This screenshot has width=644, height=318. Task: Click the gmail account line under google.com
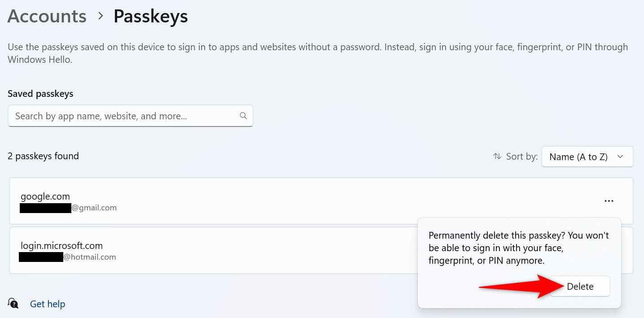pyautogui.click(x=68, y=207)
